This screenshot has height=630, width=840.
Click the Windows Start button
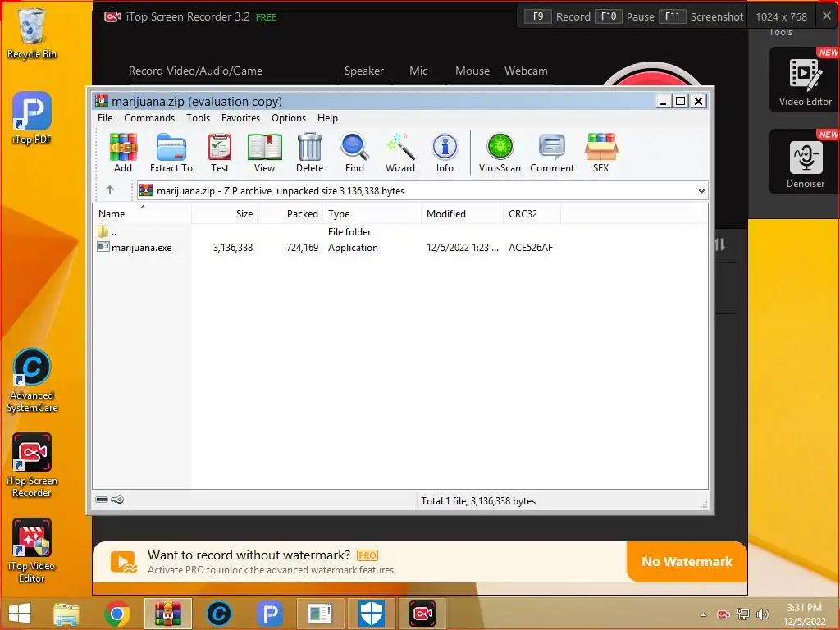(x=20, y=614)
